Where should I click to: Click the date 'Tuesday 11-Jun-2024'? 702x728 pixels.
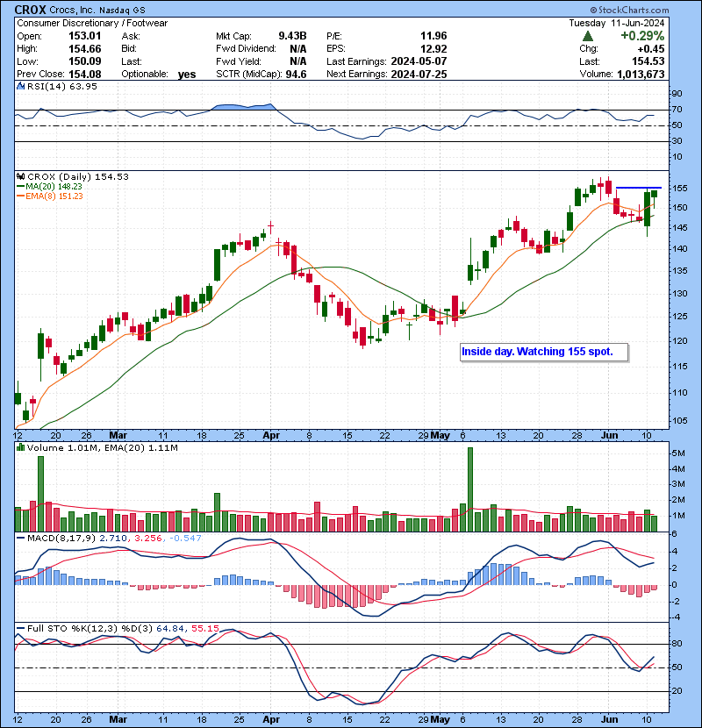[x=617, y=23]
